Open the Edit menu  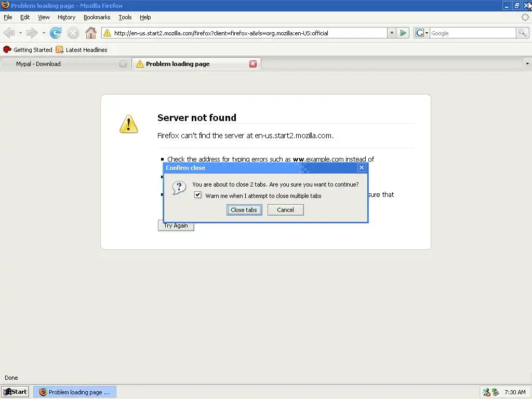25,17
